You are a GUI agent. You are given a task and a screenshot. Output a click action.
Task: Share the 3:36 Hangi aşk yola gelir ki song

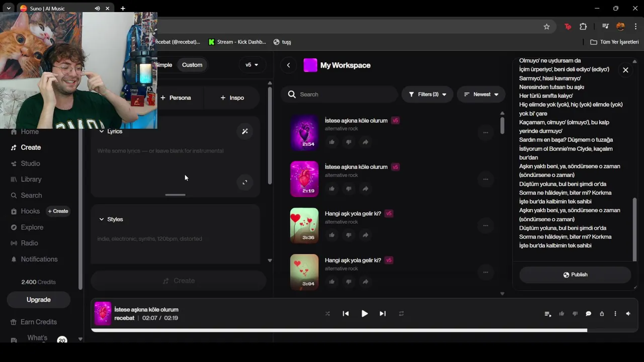tap(366, 235)
